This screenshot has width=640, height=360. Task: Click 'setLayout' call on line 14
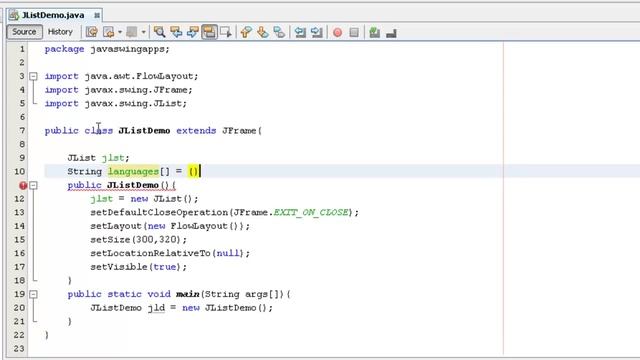116,226
